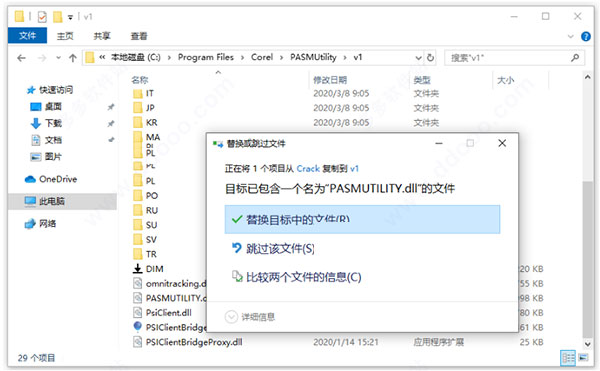Expand recent locations dropdown arrow
This screenshot has width=600, height=371.
58,58
